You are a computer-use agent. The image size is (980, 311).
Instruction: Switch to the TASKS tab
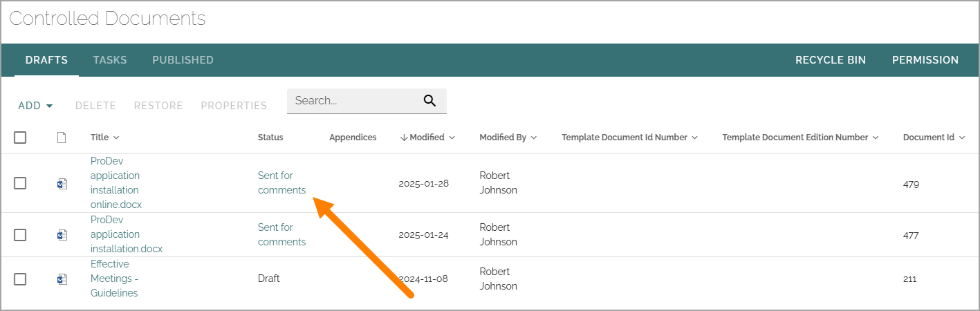[110, 60]
